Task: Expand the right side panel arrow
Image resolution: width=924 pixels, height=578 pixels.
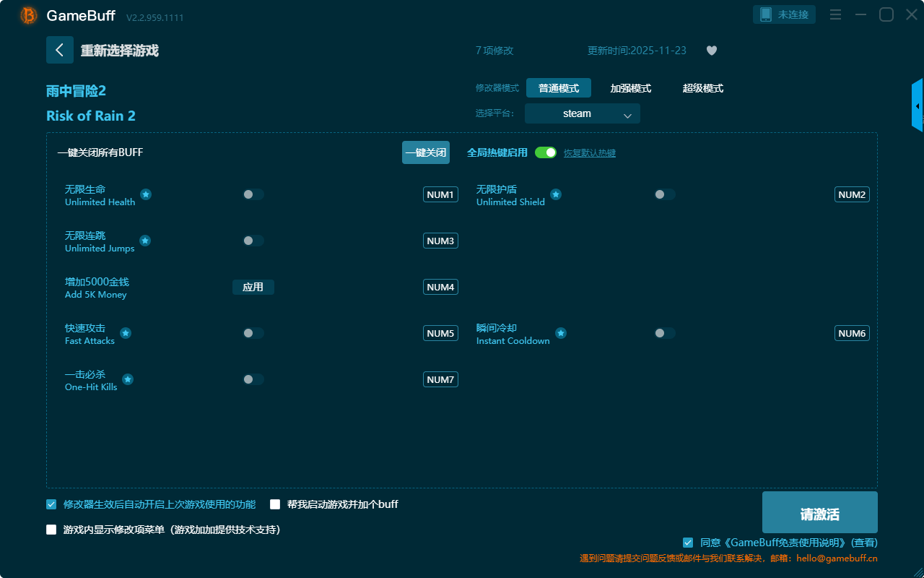Action: click(x=918, y=106)
